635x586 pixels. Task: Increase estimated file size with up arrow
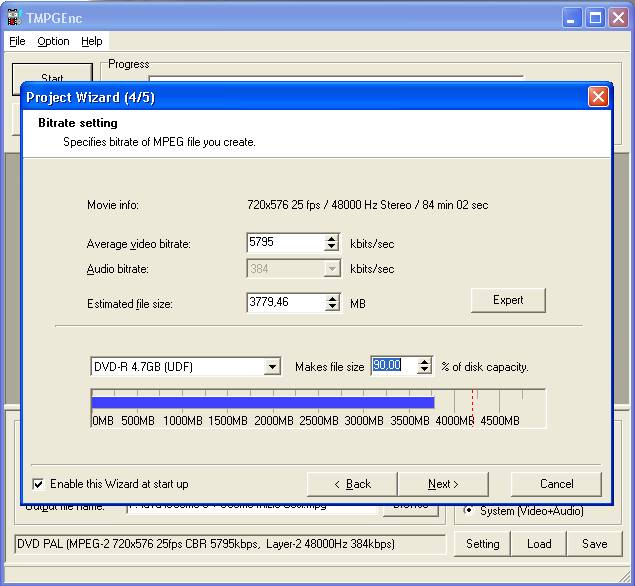click(332, 298)
